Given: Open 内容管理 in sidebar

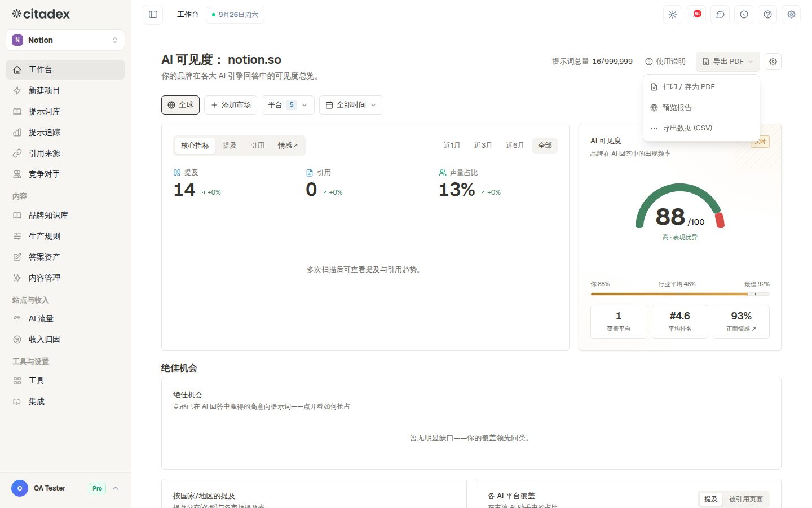Looking at the screenshot, I should coord(65,278).
